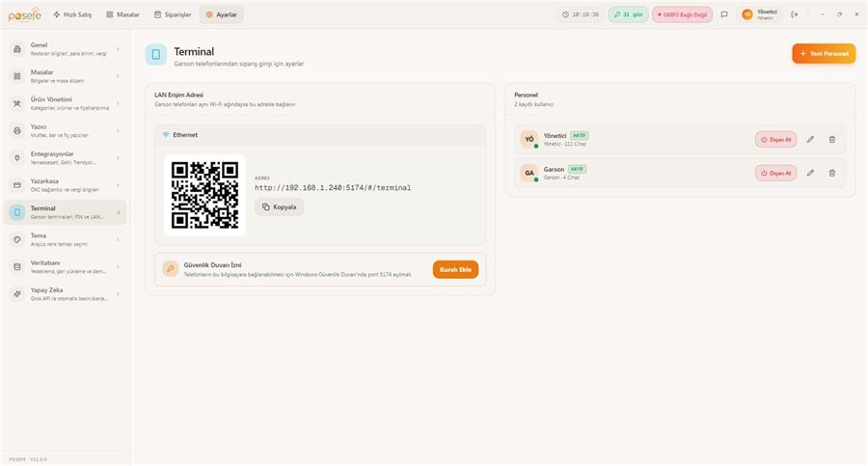Click the Hızlı Satış lightning icon

point(57,14)
